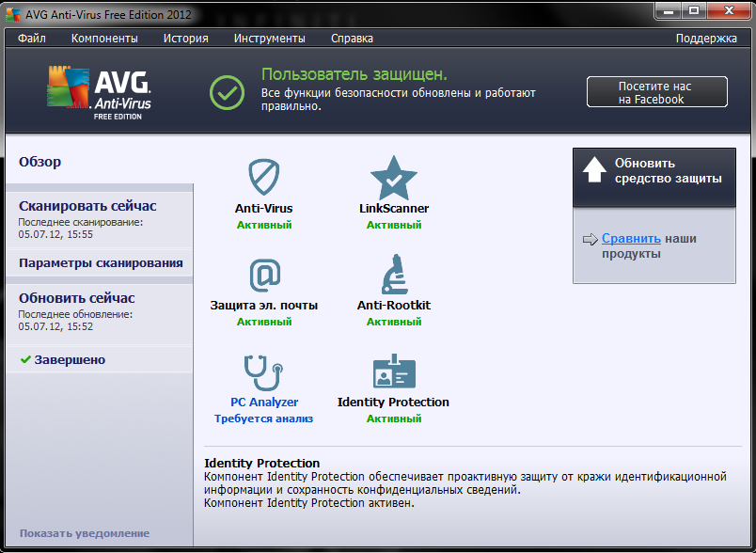The width and height of the screenshot is (756, 553).
Task: Open the Anti-Virus shield component icon
Action: tap(263, 177)
